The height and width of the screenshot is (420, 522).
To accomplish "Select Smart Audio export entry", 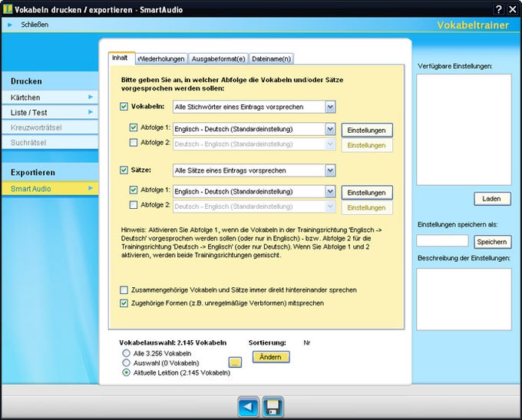I will (x=50, y=189).
